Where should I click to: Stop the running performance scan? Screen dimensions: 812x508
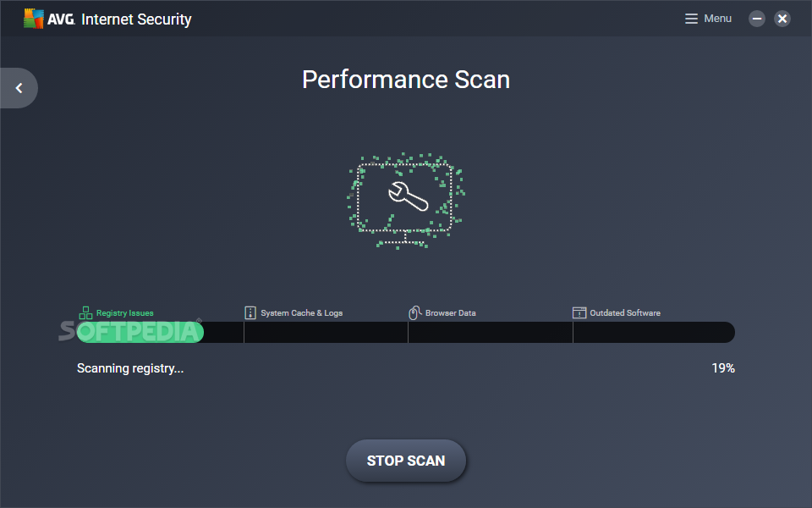[x=406, y=461]
